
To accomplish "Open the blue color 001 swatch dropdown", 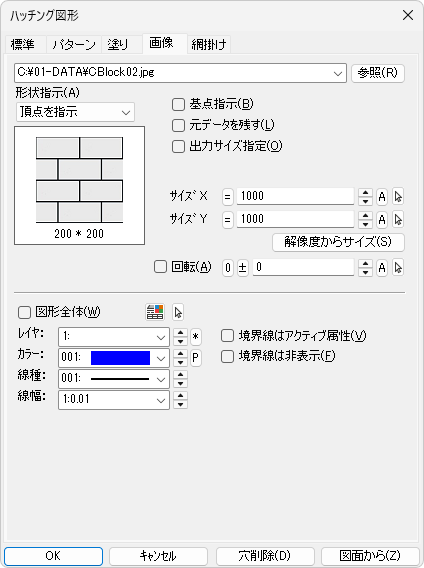I will [x=114, y=358].
